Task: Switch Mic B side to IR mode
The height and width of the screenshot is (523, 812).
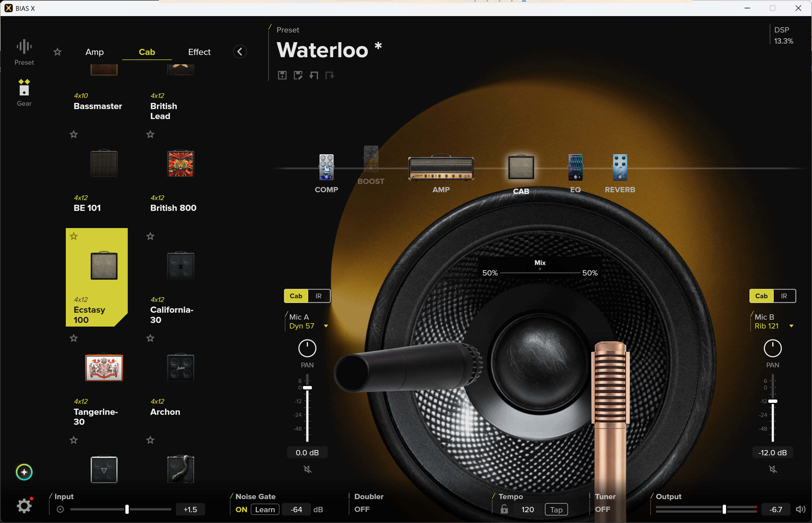Action: coord(784,296)
